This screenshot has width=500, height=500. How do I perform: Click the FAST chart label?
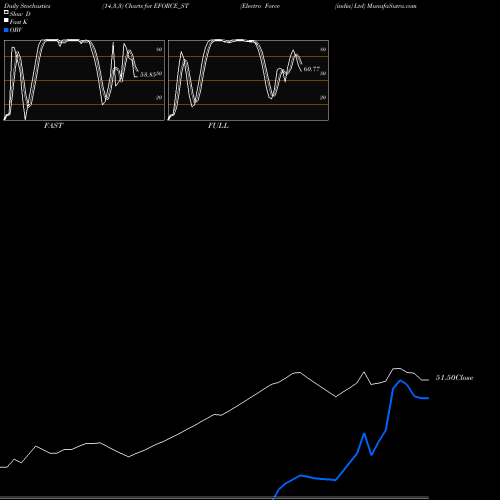53,126
